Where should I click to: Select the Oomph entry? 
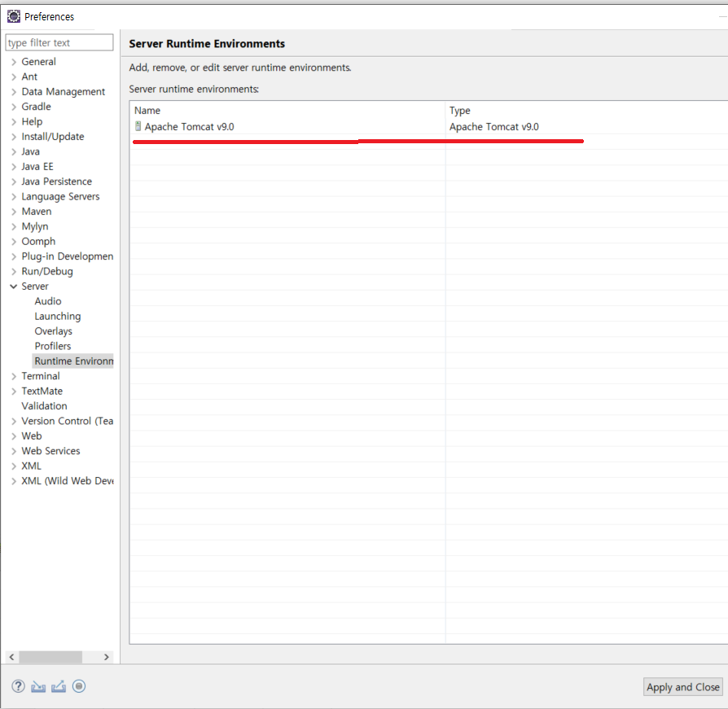pos(38,241)
